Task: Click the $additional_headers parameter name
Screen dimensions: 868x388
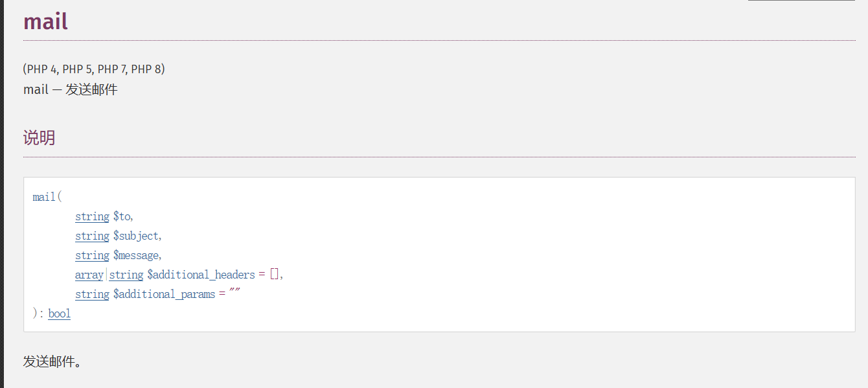Action: (x=201, y=275)
